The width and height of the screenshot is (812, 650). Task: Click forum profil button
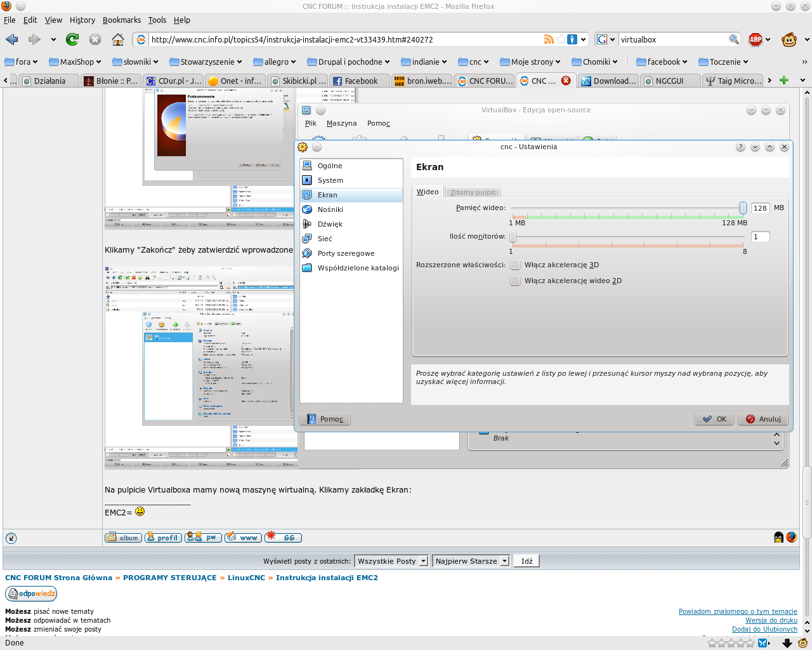163,538
